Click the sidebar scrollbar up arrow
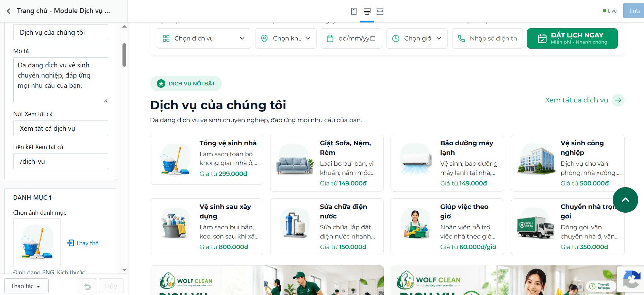 124,26
